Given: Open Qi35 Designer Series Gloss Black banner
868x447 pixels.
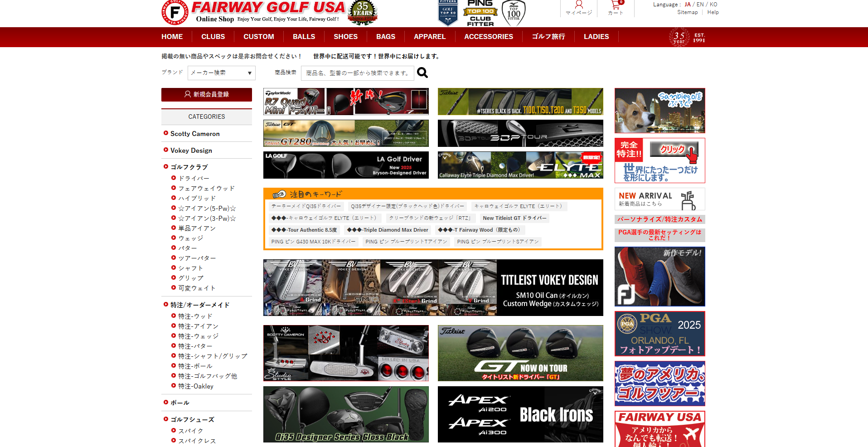Looking at the screenshot, I should tap(346, 414).
